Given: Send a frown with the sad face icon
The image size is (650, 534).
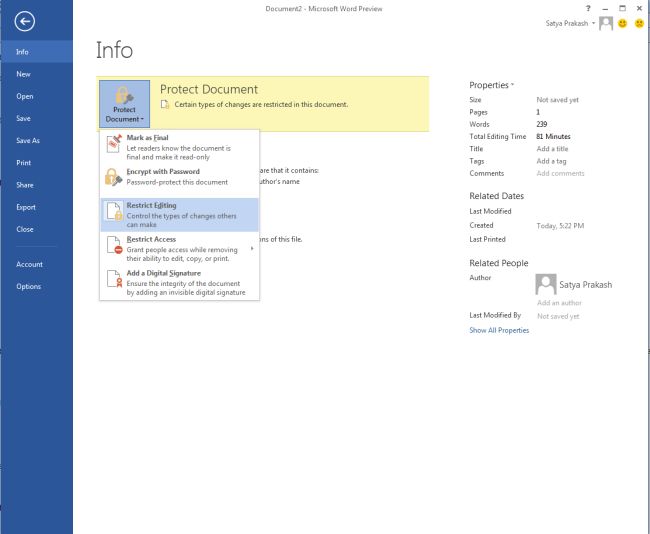Looking at the screenshot, I should [639, 24].
